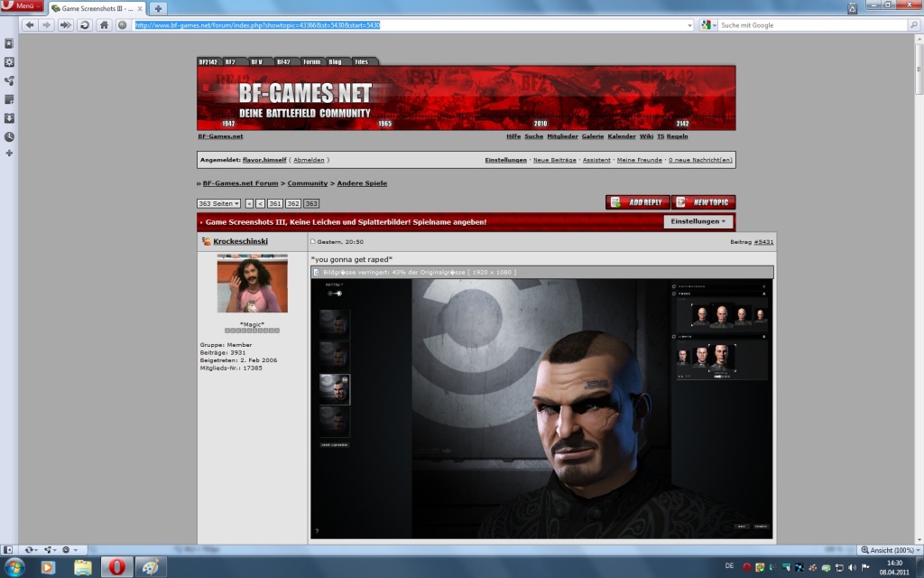This screenshot has height=578, width=924.
Task: Open the Kalender link
Action: (622, 136)
